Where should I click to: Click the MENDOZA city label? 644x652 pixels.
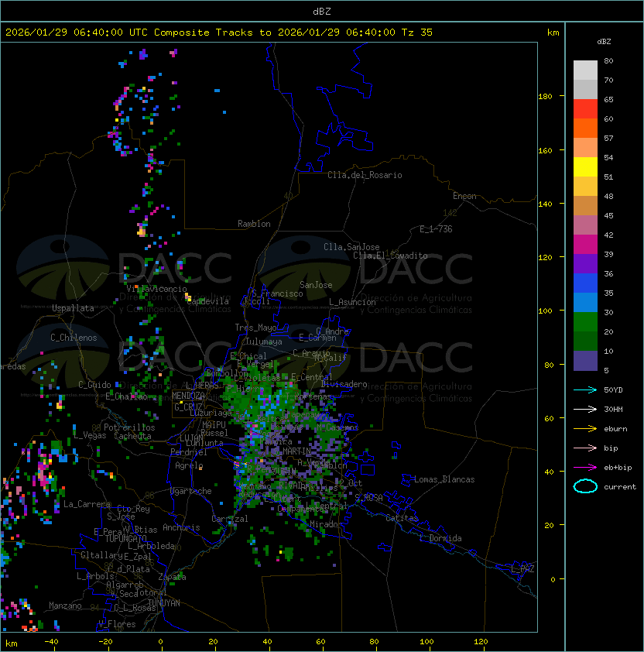[x=188, y=396]
